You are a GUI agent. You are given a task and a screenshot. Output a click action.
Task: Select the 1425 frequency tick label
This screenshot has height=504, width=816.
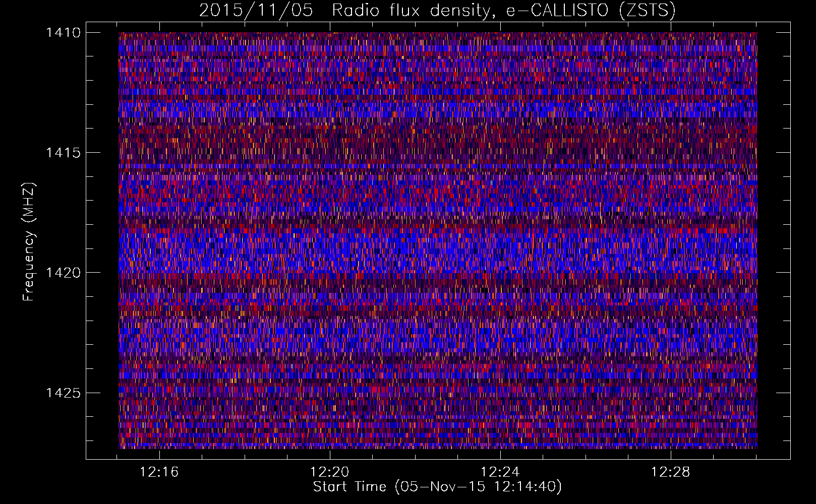(x=63, y=393)
